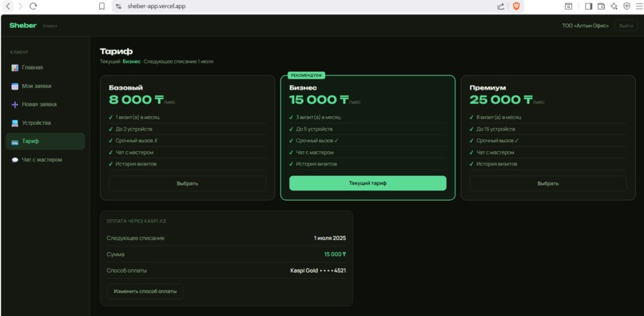
Task: Click the Премиум plan title
Action: [x=487, y=88]
